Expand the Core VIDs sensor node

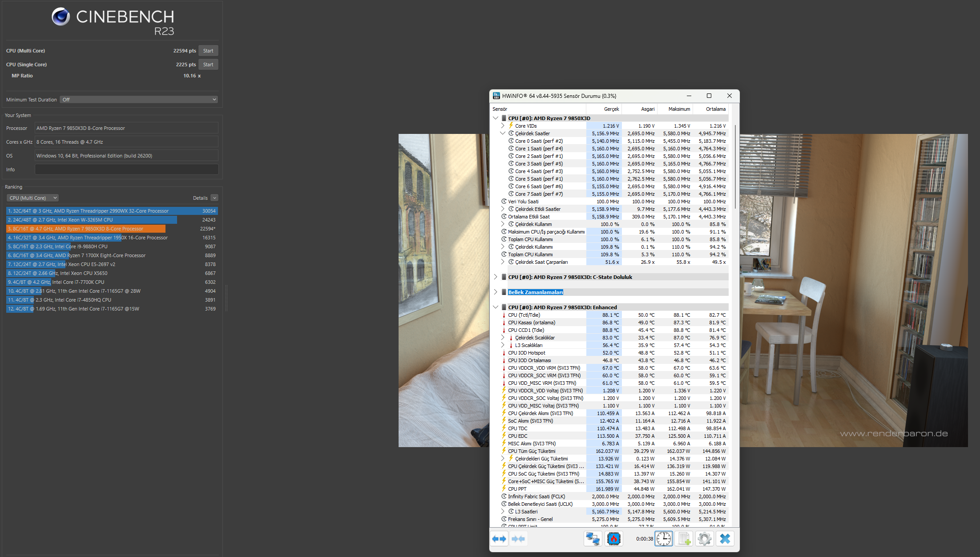click(503, 126)
